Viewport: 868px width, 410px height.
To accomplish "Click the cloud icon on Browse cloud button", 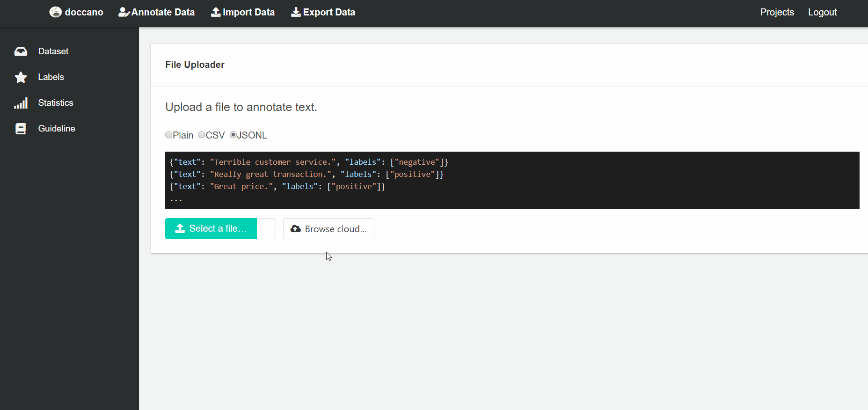I will 296,229.
